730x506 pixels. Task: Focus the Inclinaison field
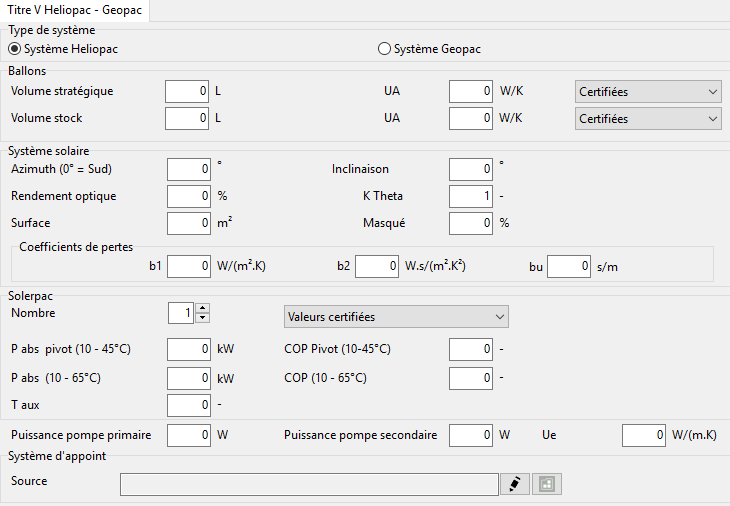(471, 169)
